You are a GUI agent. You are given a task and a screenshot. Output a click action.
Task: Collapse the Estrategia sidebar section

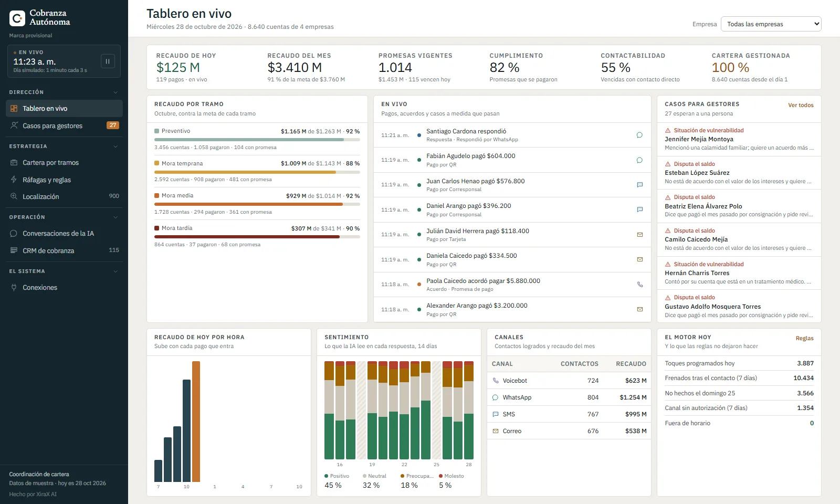tap(115, 146)
